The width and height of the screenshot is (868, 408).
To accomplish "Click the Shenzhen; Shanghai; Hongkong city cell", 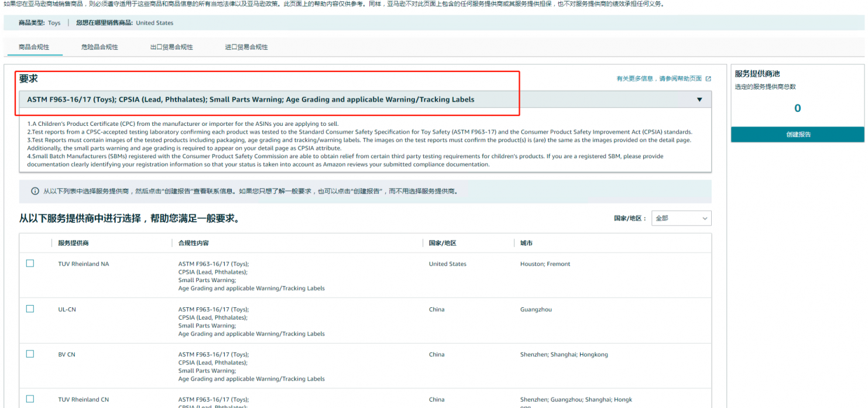I will click(x=564, y=355).
